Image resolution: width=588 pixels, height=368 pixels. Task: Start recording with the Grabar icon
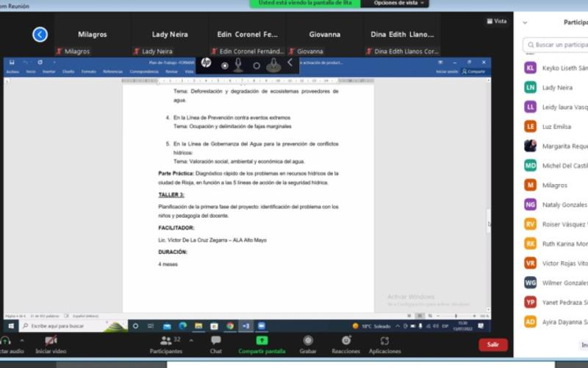click(308, 341)
